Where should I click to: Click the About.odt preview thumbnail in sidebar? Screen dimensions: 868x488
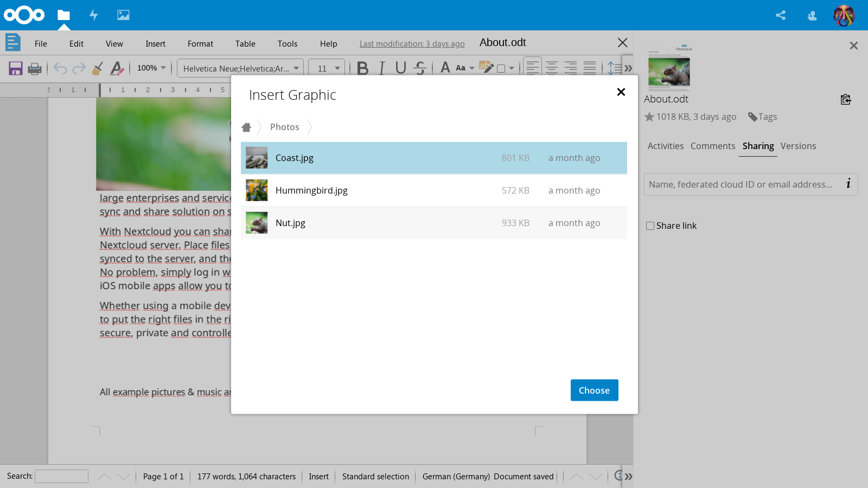[669, 67]
